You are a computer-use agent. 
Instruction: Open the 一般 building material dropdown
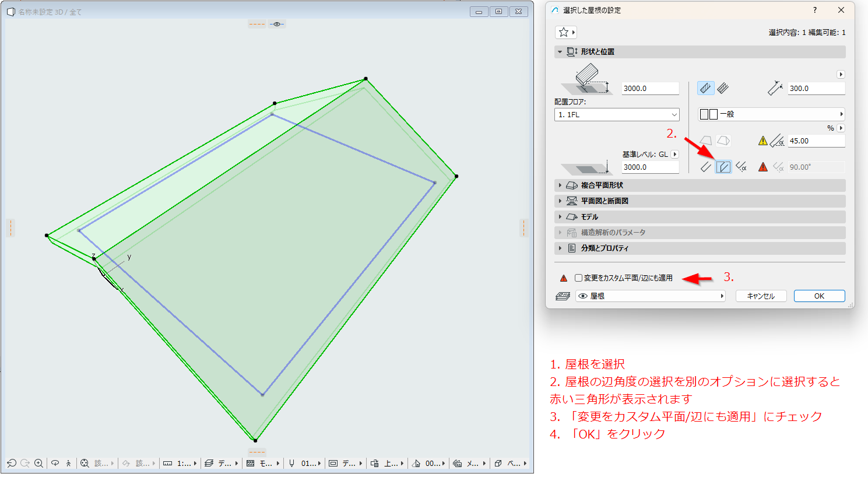[x=771, y=114]
